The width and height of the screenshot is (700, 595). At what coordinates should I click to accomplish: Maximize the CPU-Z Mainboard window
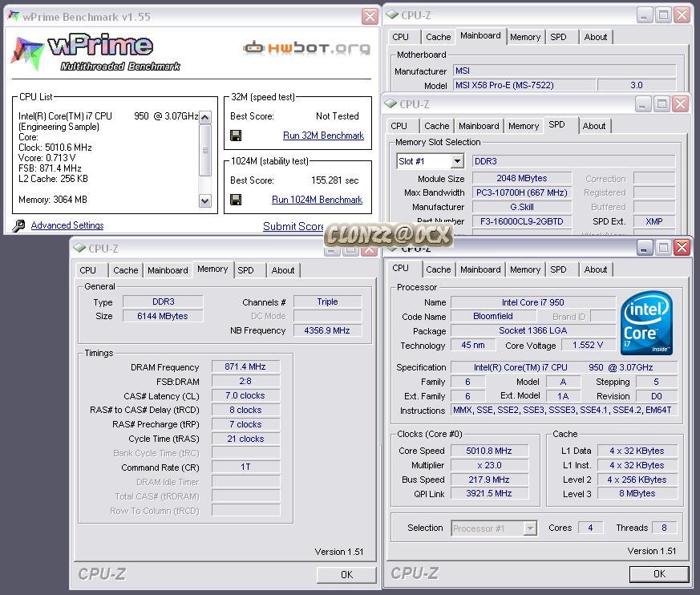tap(663, 15)
